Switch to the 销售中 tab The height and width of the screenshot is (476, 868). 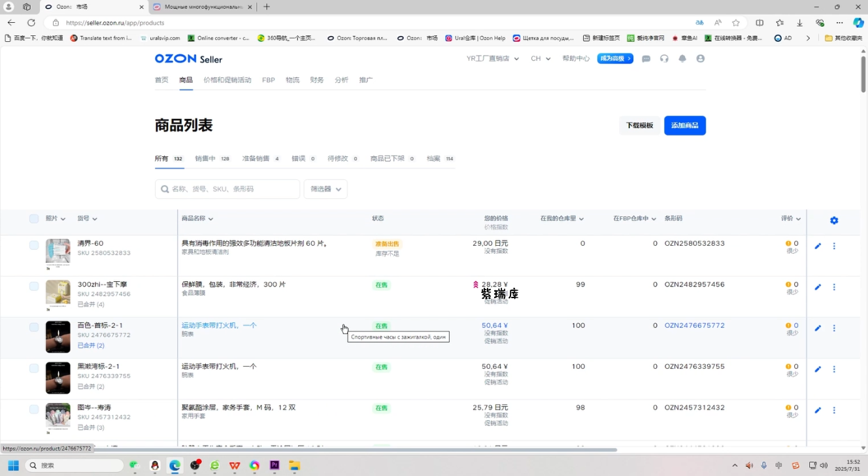(212, 159)
